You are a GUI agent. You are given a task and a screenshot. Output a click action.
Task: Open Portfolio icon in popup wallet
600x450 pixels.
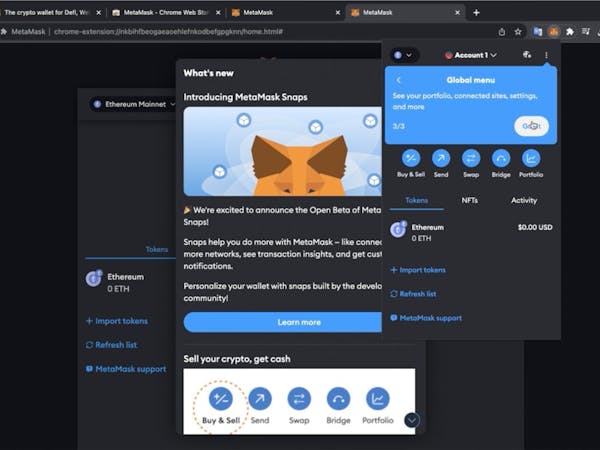point(531,158)
